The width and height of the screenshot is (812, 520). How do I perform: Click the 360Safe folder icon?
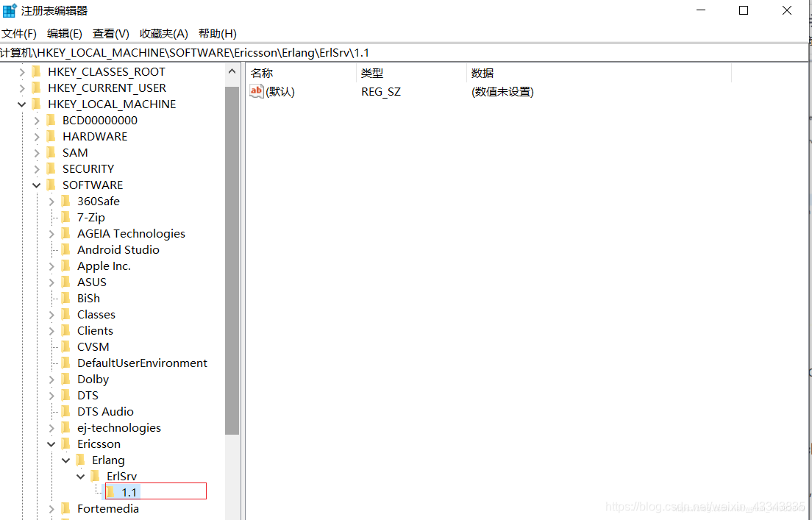pos(65,201)
